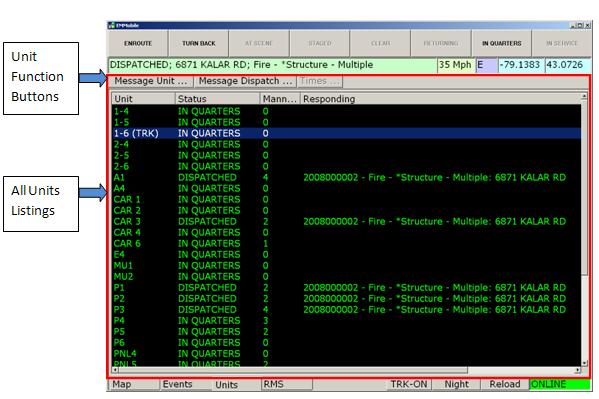The width and height of the screenshot is (599, 399).
Task: Click the horizontal scrollbar thumb
Action: tap(293, 370)
